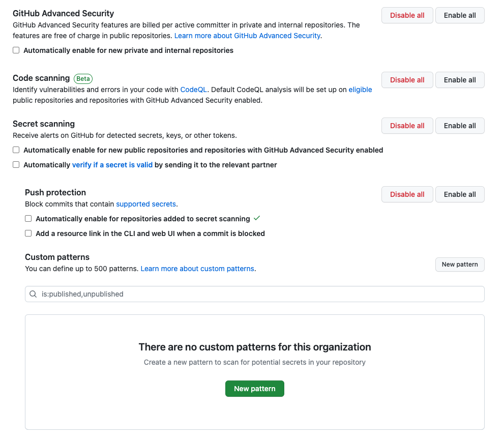The image size is (504, 440).
Task: Toggle automatic secret validity verification checkbox
Action: (x=16, y=165)
